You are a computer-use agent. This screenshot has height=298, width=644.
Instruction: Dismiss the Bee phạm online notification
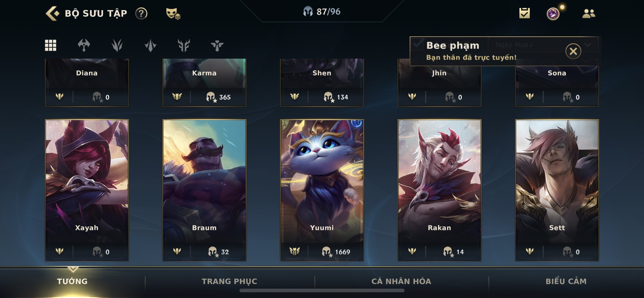tap(573, 51)
